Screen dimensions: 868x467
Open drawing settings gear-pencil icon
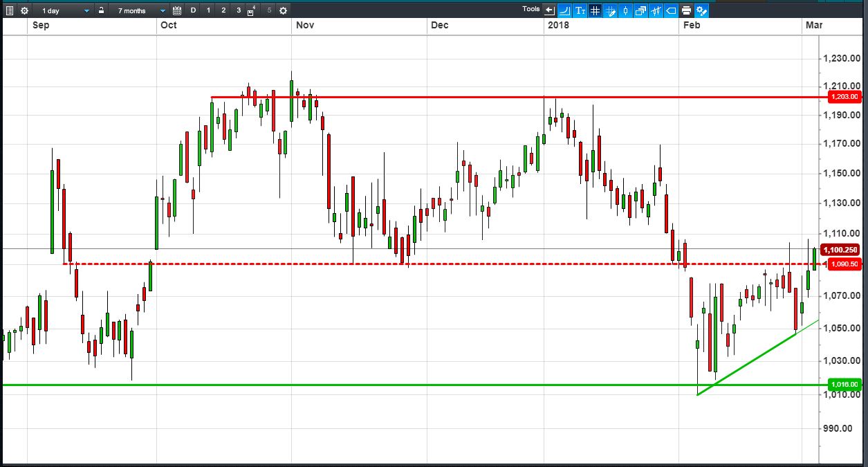pyautogui.click(x=701, y=10)
